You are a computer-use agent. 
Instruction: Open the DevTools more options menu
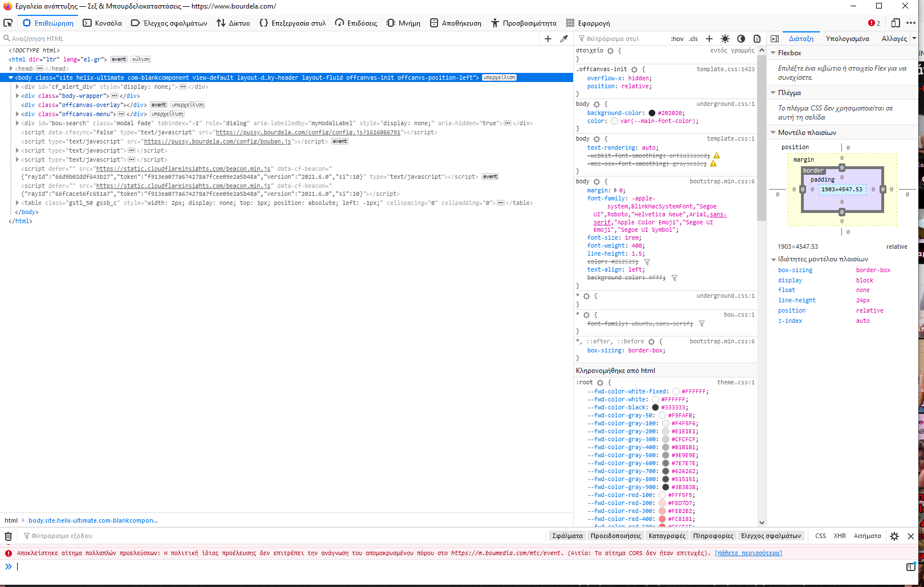click(911, 23)
